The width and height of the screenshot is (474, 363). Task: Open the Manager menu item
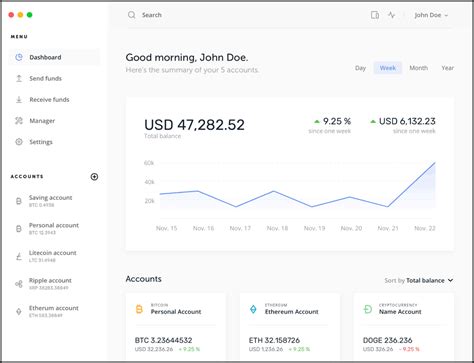click(42, 121)
